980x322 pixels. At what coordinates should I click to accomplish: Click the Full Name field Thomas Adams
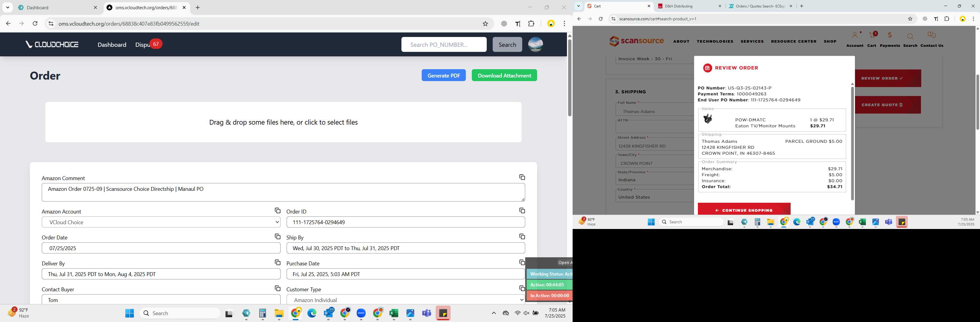[x=654, y=112]
